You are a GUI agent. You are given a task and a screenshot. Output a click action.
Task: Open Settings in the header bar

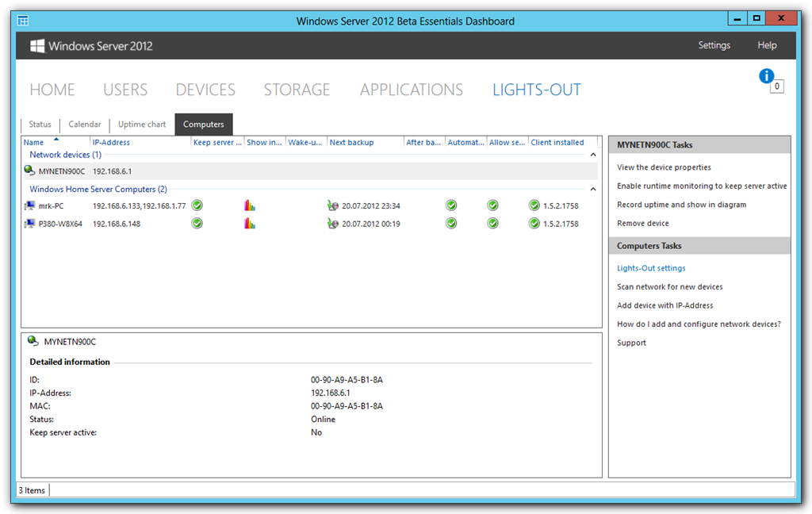point(714,45)
